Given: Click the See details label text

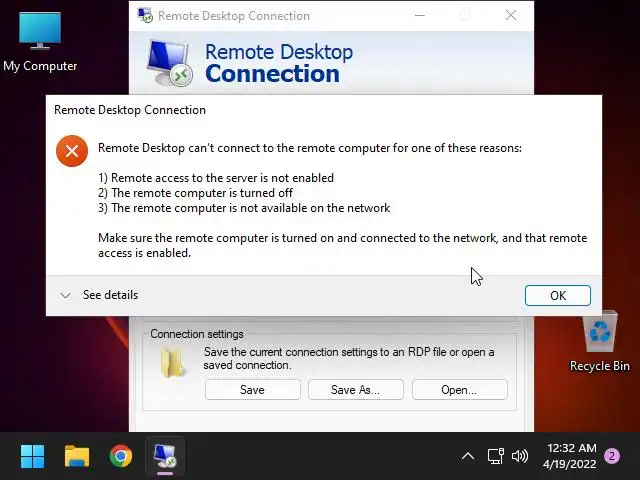Looking at the screenshot, I should [111, 295].
